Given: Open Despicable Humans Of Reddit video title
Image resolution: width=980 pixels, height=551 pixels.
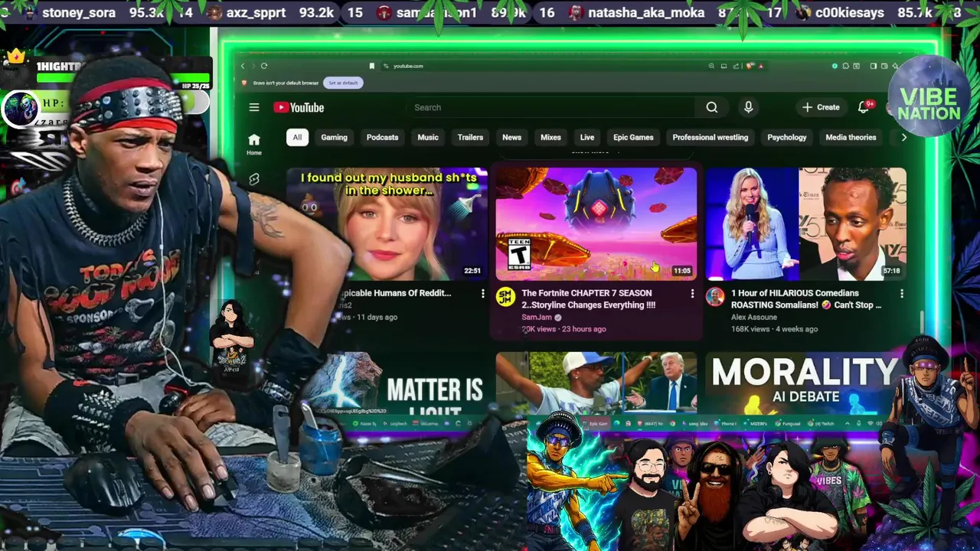Looking at the screenshot, I should (396, 292).
